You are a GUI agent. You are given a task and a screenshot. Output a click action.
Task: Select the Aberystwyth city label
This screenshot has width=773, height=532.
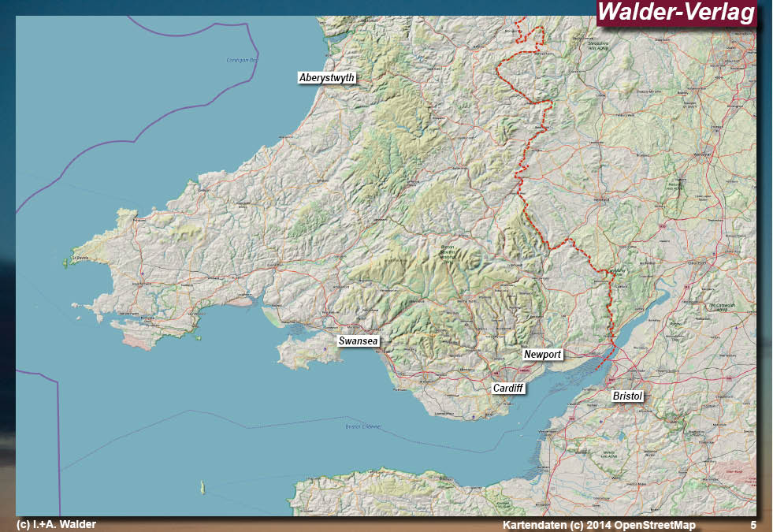326,78
